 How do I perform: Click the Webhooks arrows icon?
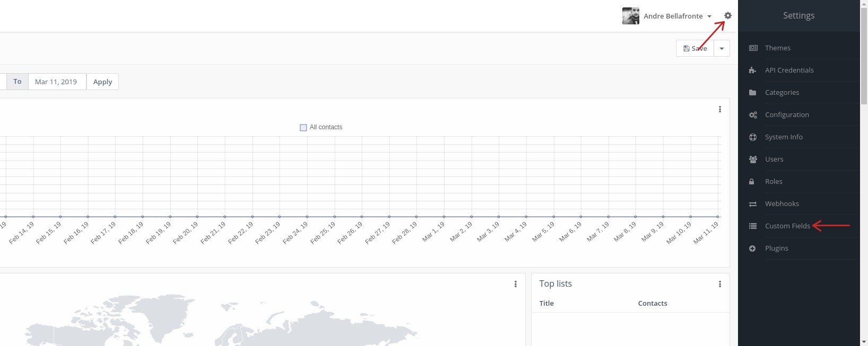752,204
